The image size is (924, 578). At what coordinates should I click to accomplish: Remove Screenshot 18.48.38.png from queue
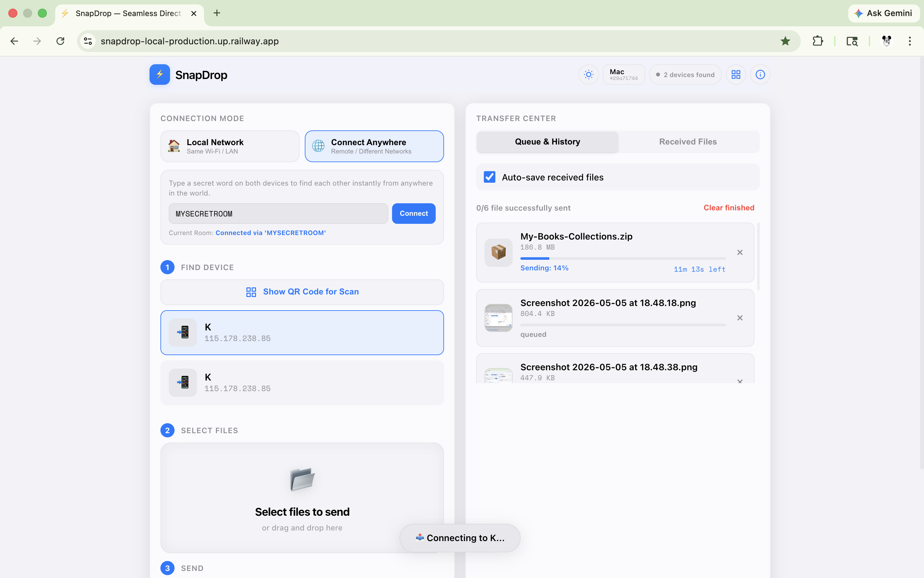[x=740, y=381]
